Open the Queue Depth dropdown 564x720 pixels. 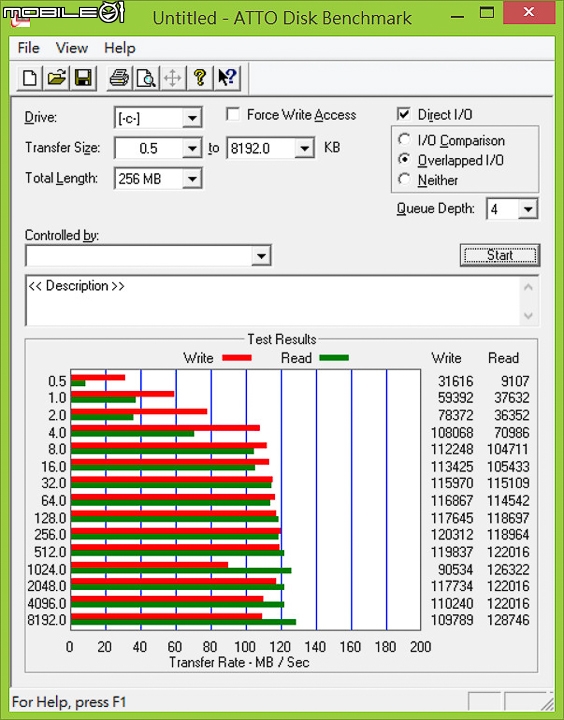[x=528, y=209]
